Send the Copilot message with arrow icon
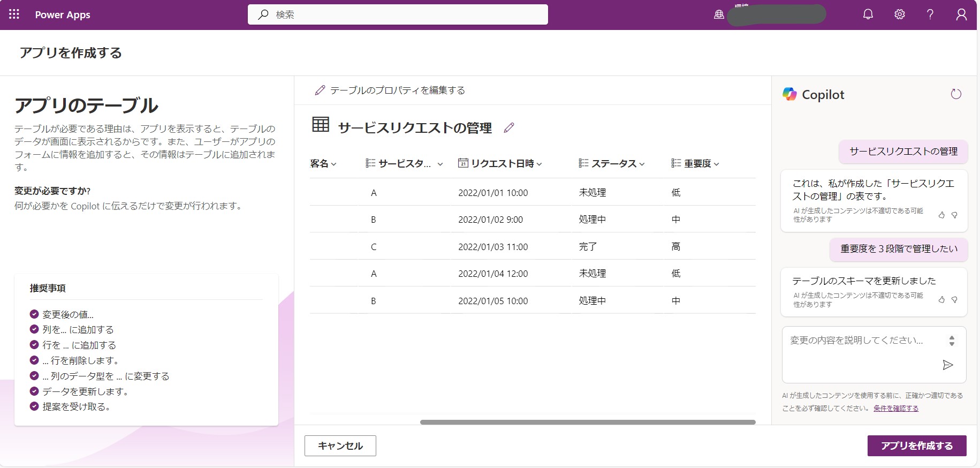This screenshot has height=468, width=980. 948,365
